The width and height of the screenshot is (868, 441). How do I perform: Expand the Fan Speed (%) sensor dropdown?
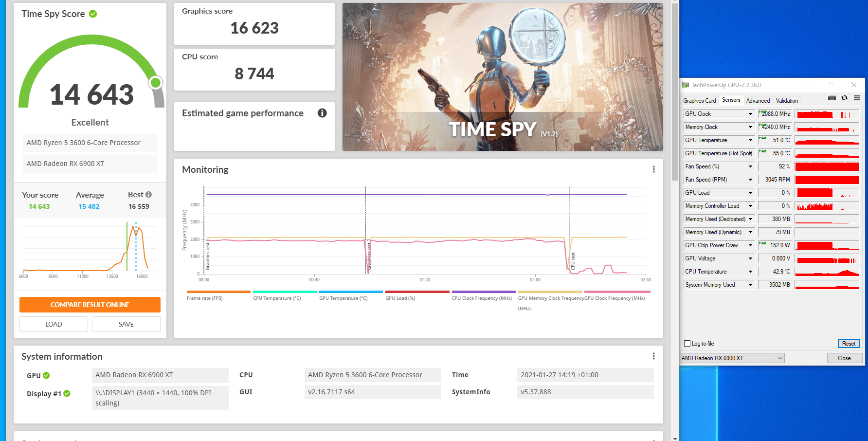pyautogui.click(x=750, y=166)
